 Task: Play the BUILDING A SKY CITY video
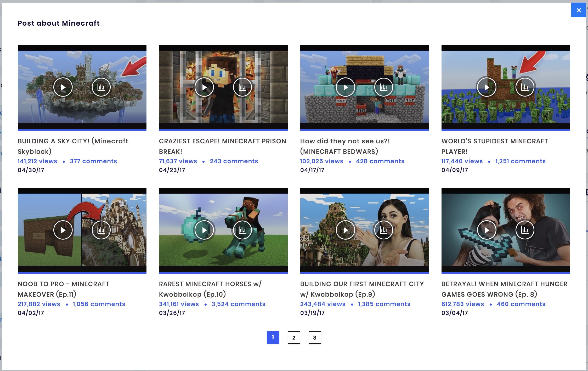click(x=63, y=87)
